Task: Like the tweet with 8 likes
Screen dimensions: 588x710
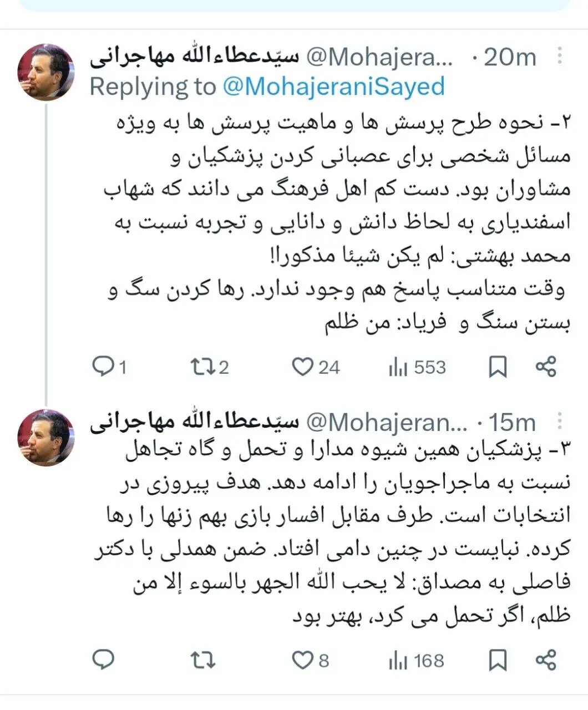Action: pyautogui.click(x=302, y=659)
